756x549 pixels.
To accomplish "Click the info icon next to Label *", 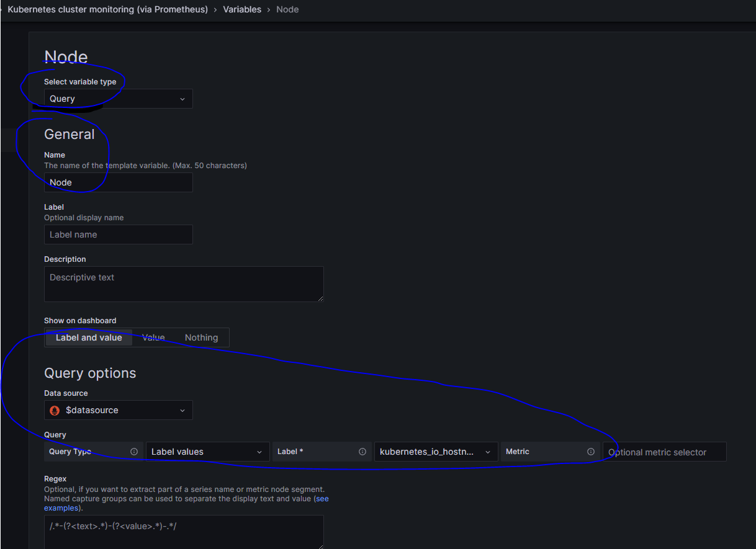I will pyautogui.click(x=362, y=452).
